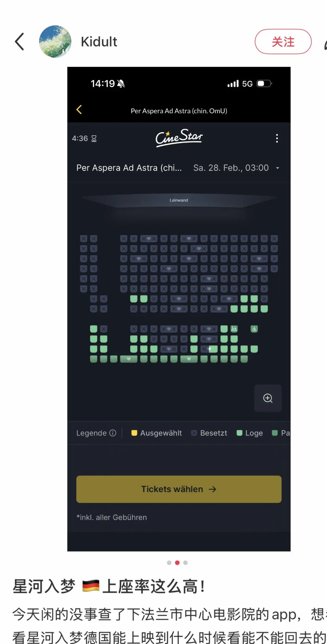Expand the Sa. 28. Feb., 03:00 showtime dropdown
This screenshot has height=644, width=327.
pyautogui.click(x=236, y=168)
